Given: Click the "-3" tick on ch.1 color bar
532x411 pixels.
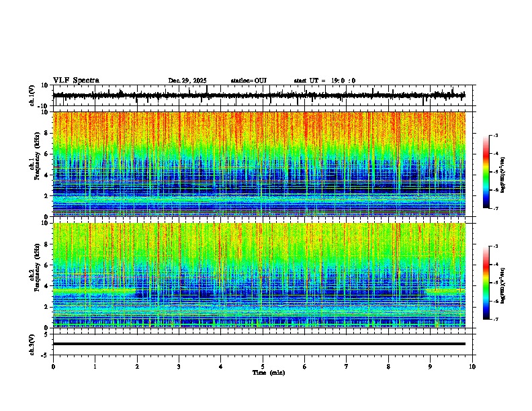Looking at the screenshot, I should [495, 135].
